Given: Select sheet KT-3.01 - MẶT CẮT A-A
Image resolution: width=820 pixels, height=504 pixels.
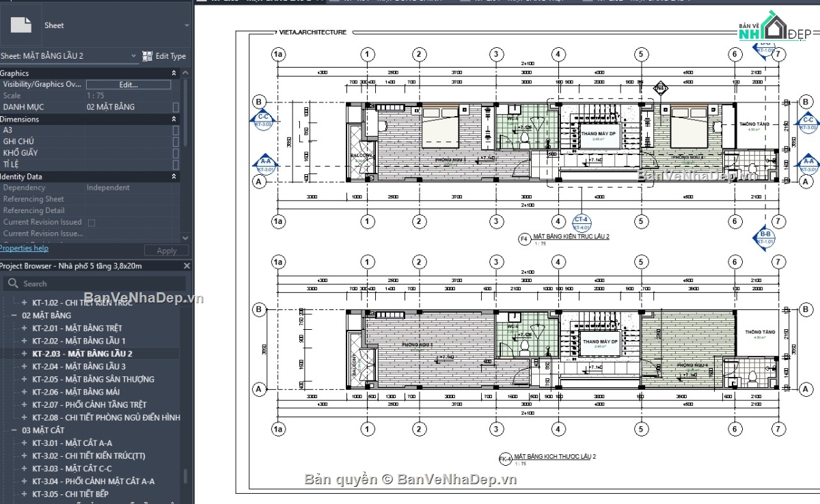Looking at the screenshot, I should pos(72,443).
